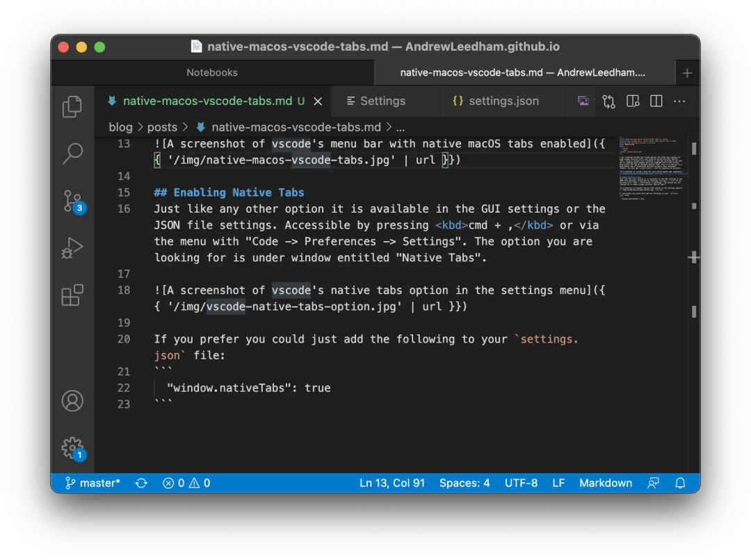
Task: Open the Extensions view
Action: [72, 295]
